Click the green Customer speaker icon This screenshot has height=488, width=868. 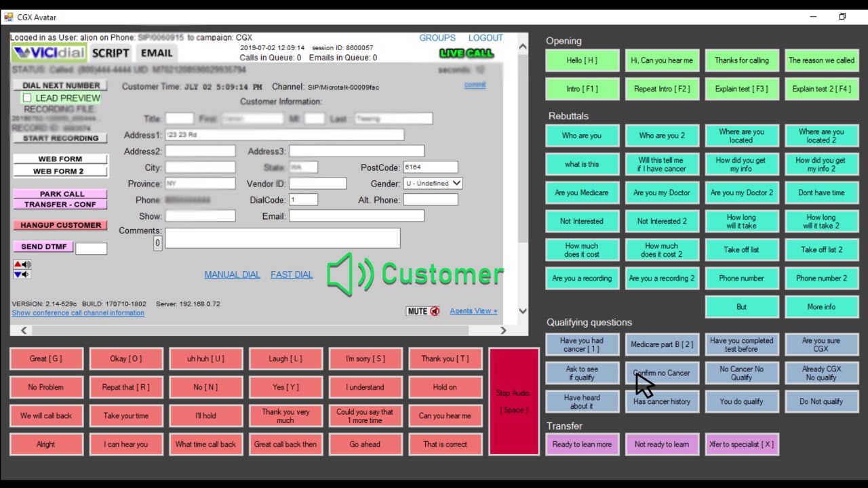point(350,275)
